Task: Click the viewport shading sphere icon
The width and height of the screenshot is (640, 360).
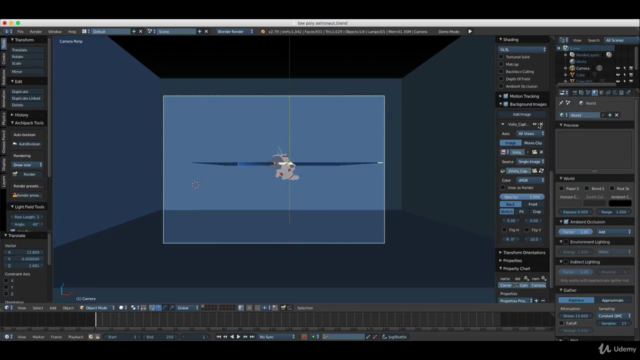Action: pyautogui.click(x=121, y=308)
